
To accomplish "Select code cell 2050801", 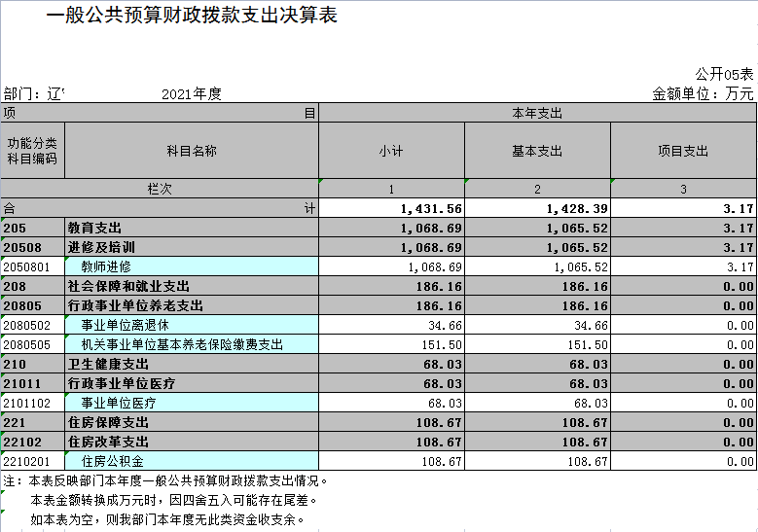I will [x=32, y=266].
